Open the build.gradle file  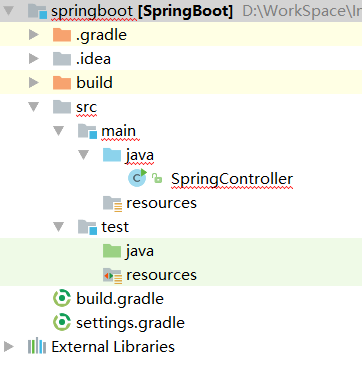120,299
